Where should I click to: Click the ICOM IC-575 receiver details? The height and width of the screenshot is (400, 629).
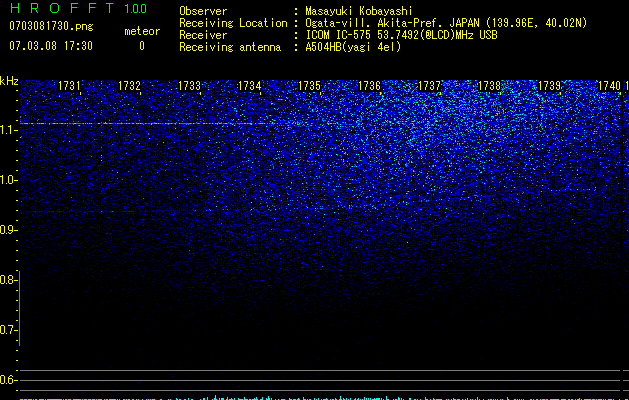(x=401, y=35)
